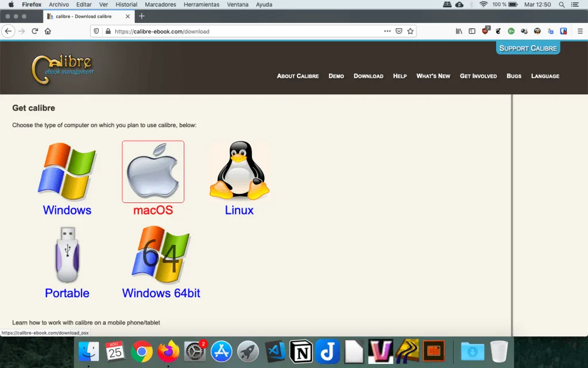Open the Trash in the dock
Screen dimensions: 588x368
tap(499, 351)
